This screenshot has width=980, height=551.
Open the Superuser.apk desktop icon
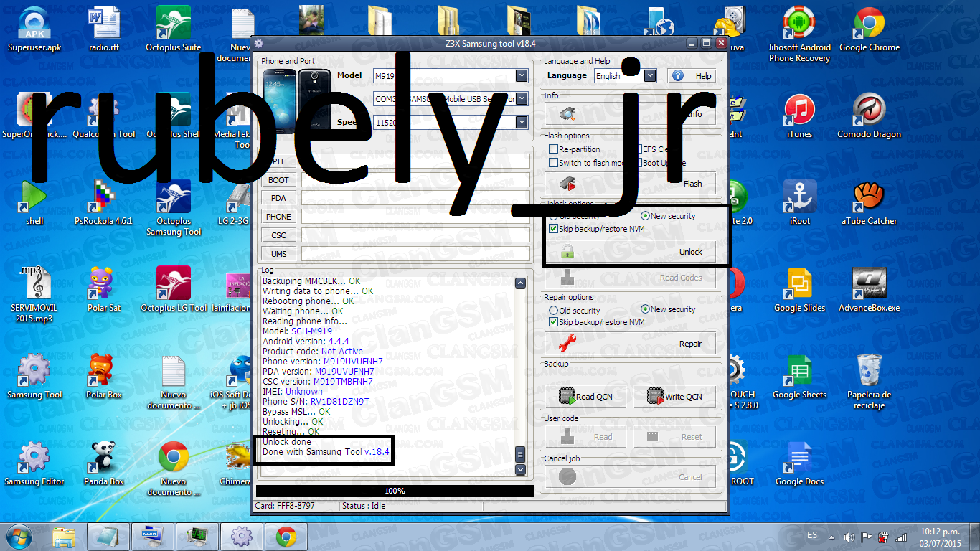pyautogui.click(x=34, y=29)
